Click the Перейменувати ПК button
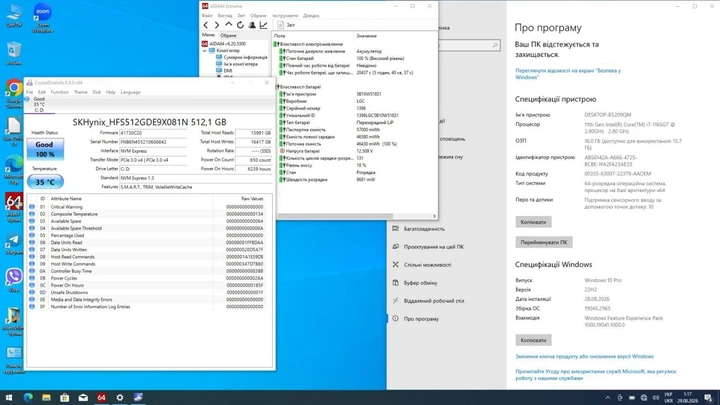The width and height of the screenshot is (720, 405). [544, 242]
